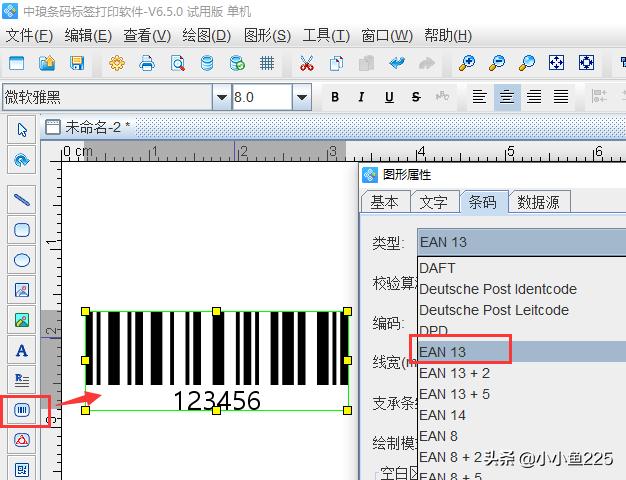Switch to the 数据源 tab
Image resolution: width=626 pixels, height=480 pixels.
[x=539, y=202]
